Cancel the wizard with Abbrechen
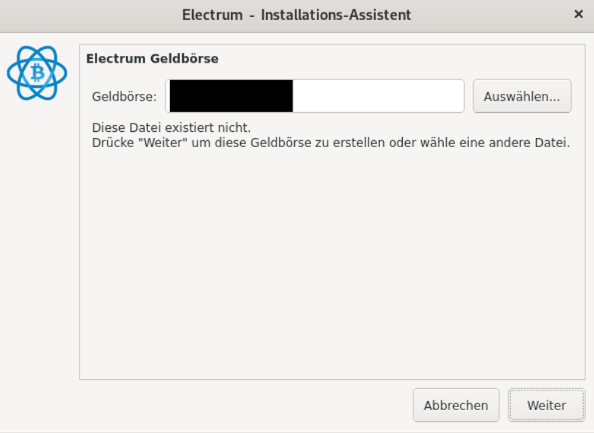 coord(456,405)
